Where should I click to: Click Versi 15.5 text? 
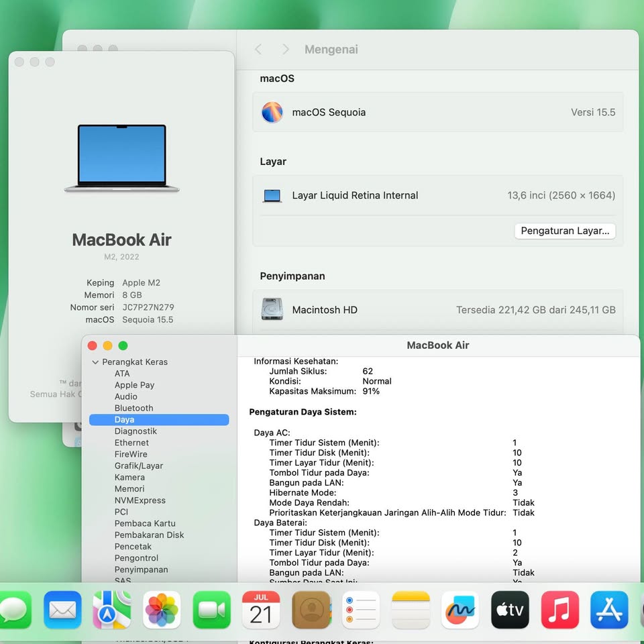coord(592,112)
